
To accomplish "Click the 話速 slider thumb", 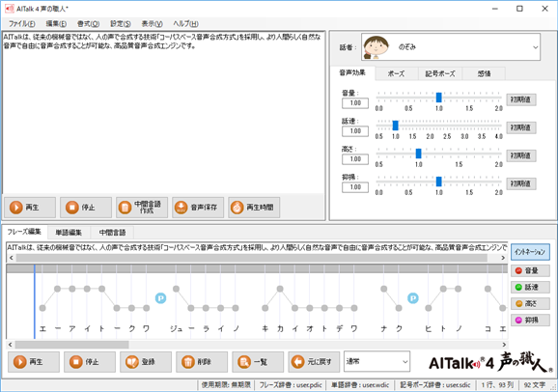I will click(x=396, y=126).
